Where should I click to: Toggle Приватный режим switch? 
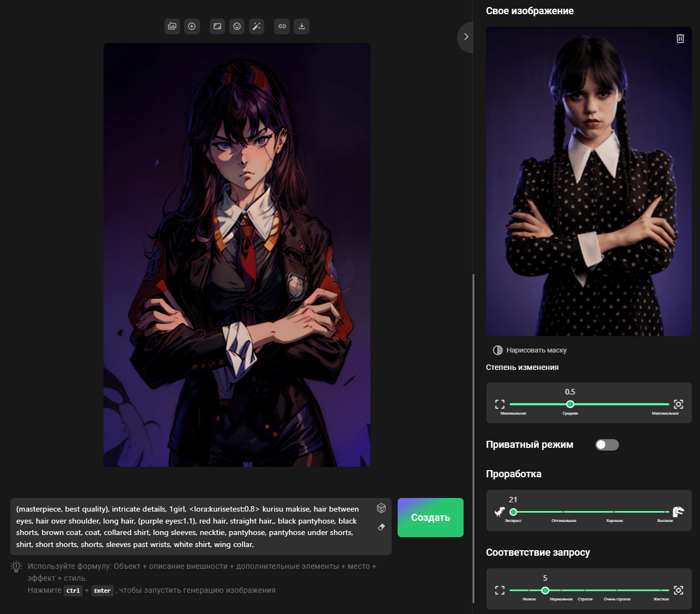[x=607, y=445]
